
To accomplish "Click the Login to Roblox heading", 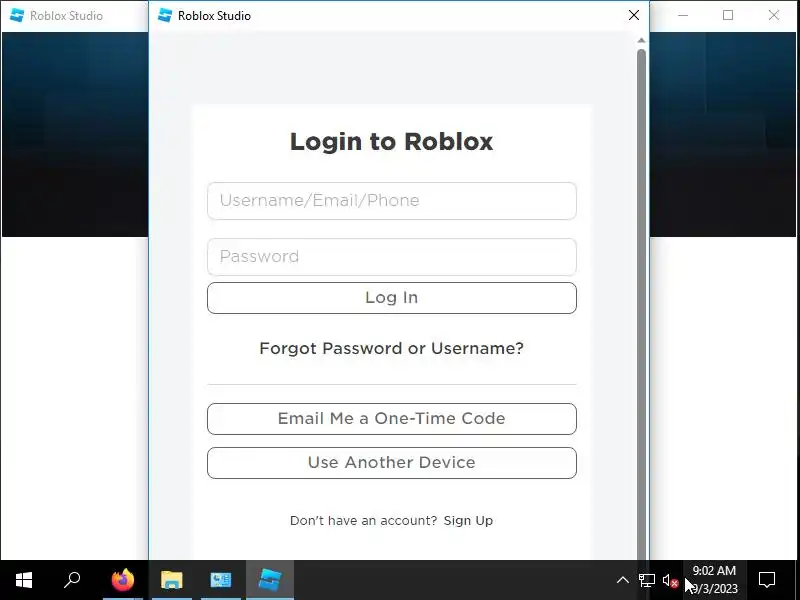I will coord(392,141).
